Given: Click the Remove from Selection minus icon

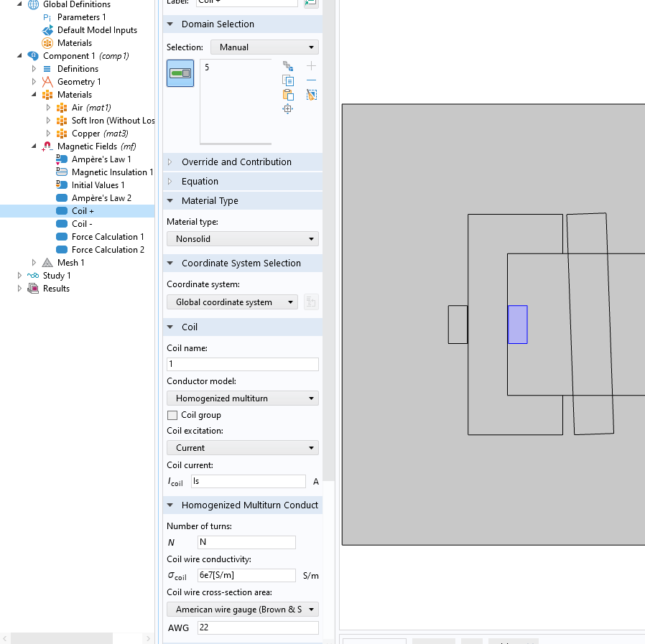Looking at the screenshot, I should pos(311,80).
